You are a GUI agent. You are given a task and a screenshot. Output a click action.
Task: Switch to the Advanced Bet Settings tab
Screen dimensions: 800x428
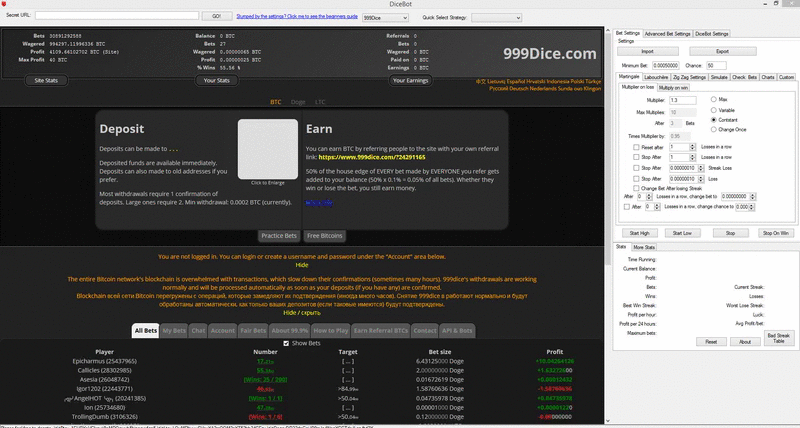(667, 34)
